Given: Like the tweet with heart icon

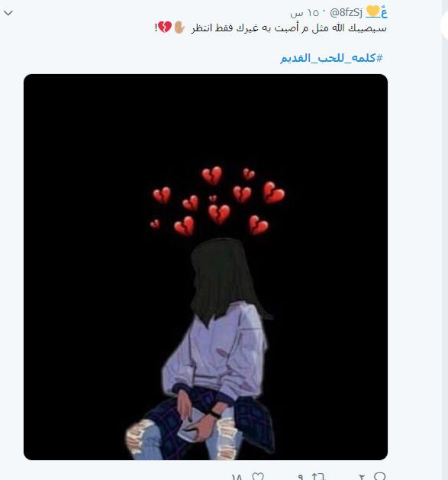Looking at the screenshot, I should [x=258, y=476].
